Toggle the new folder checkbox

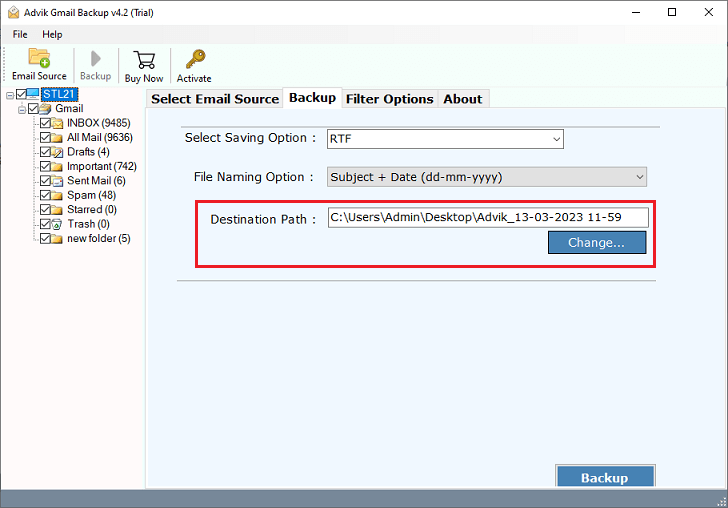pos(45,239)
